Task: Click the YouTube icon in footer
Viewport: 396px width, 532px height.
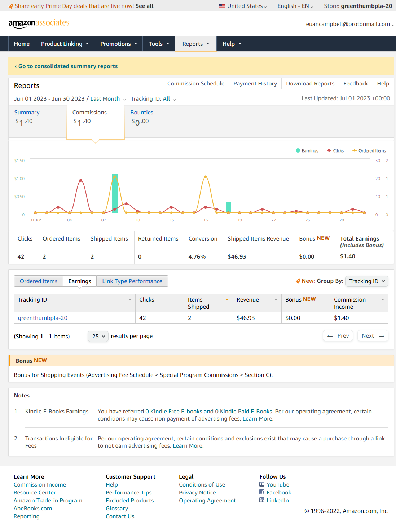Action: point(262,484)
